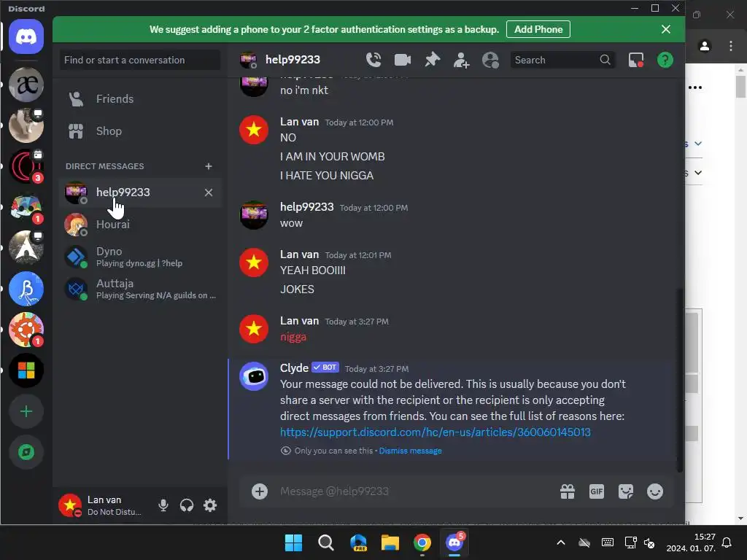Image resolution: width=747 pixels, height=560 pixels.
Task: Click Find or start a conversation field
Action: pos(139,60)
